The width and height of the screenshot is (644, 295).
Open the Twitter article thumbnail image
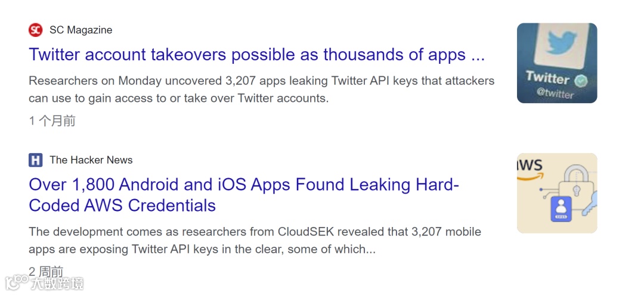557,63
